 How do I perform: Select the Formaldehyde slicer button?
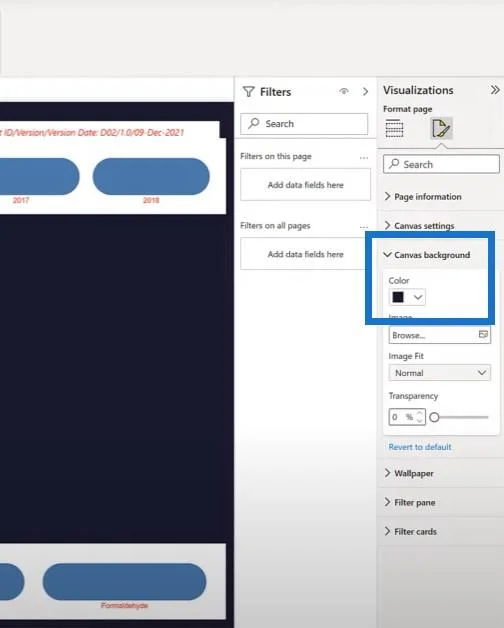125,582
